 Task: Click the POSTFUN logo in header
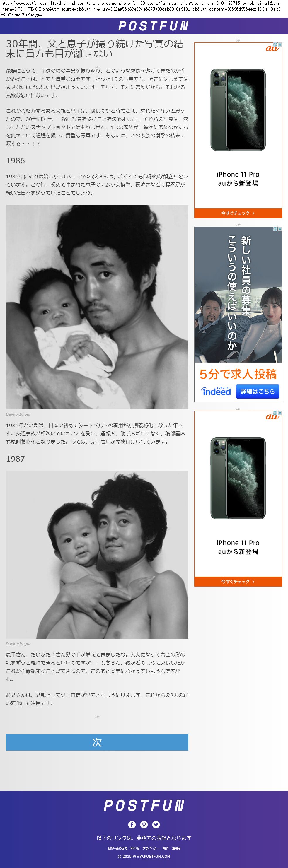click(154, 26)
